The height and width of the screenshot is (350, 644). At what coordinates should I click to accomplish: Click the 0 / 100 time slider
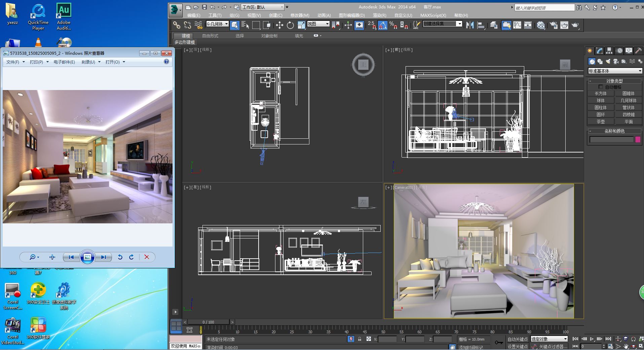(209, 322)
